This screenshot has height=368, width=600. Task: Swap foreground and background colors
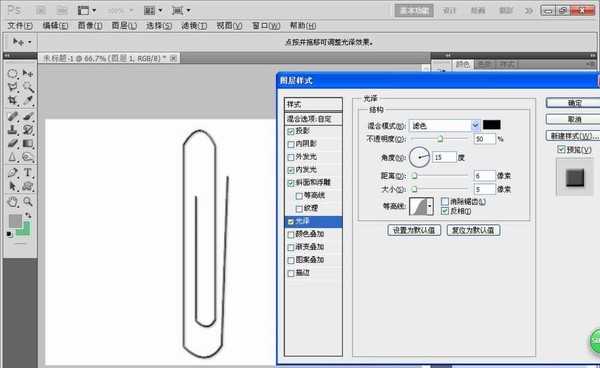point(28,215)
